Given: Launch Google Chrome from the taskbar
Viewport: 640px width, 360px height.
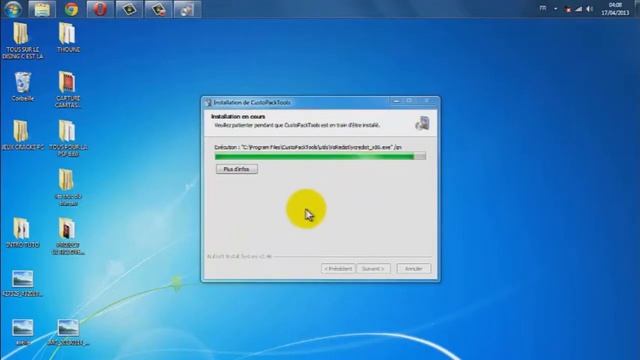Looking at the screenshot, I should (x=71, y=9).
